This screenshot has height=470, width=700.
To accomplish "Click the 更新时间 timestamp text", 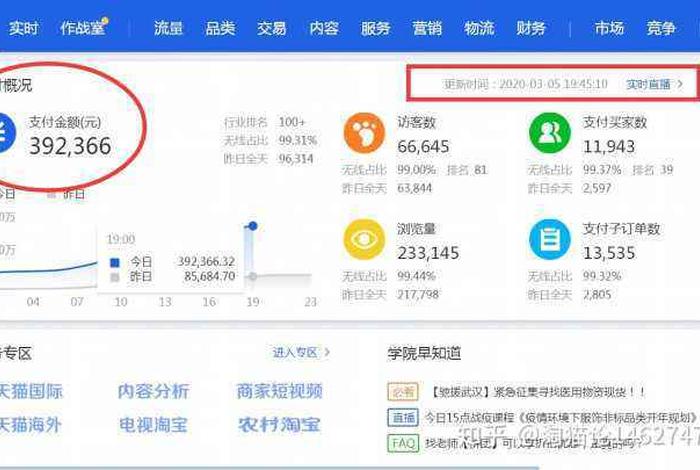I will 525,84.
